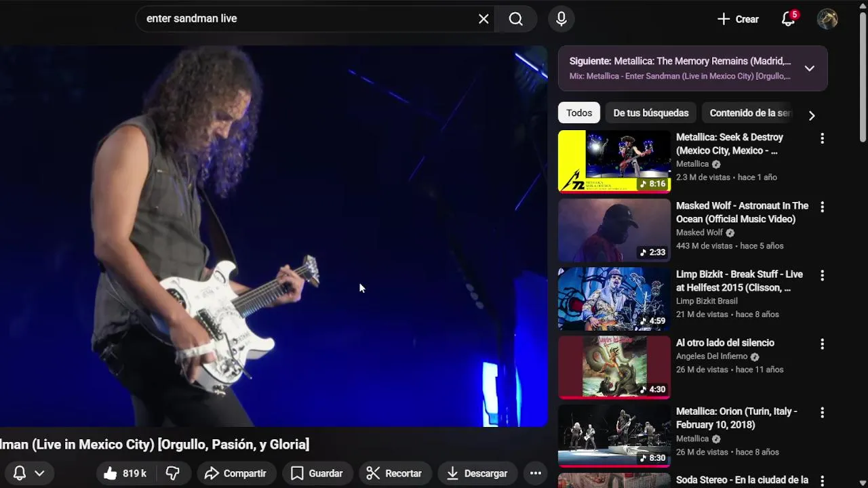Open Metallica Orion Turin video thumbnail
This screenshot has height=488, width=868.
click(x=614, y=436)
